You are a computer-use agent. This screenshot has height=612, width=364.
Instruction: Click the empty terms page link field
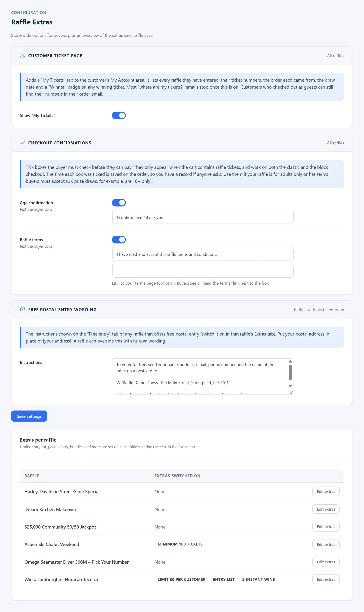203,271
